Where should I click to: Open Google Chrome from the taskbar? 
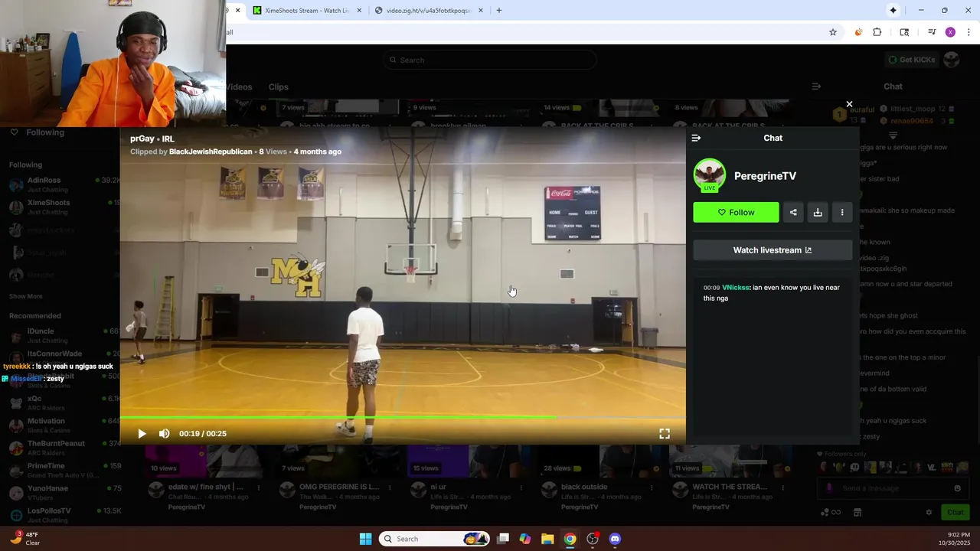570,539
